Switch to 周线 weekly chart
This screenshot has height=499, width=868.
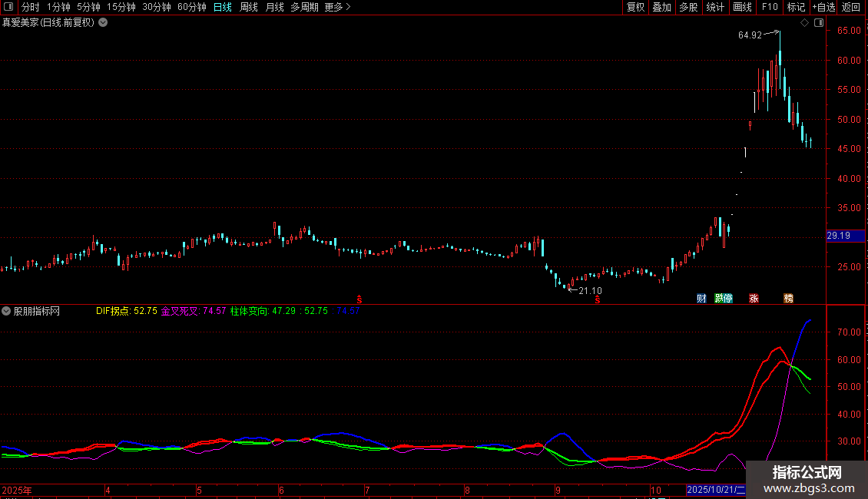(x=249, y=7)
